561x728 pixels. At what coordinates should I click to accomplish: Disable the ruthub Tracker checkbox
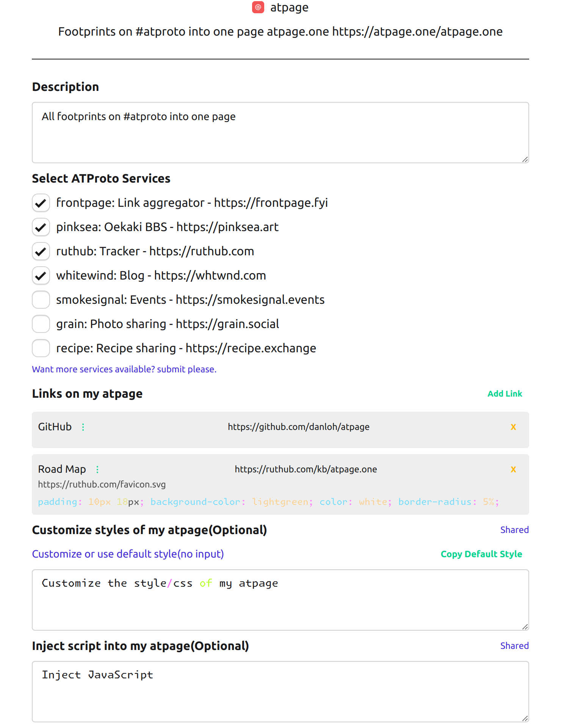[41, 252]
